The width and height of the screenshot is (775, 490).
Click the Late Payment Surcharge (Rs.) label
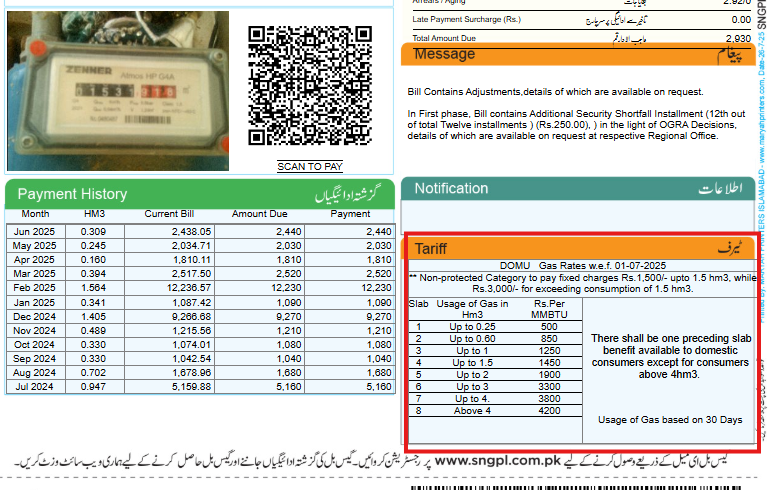[467, 19]
